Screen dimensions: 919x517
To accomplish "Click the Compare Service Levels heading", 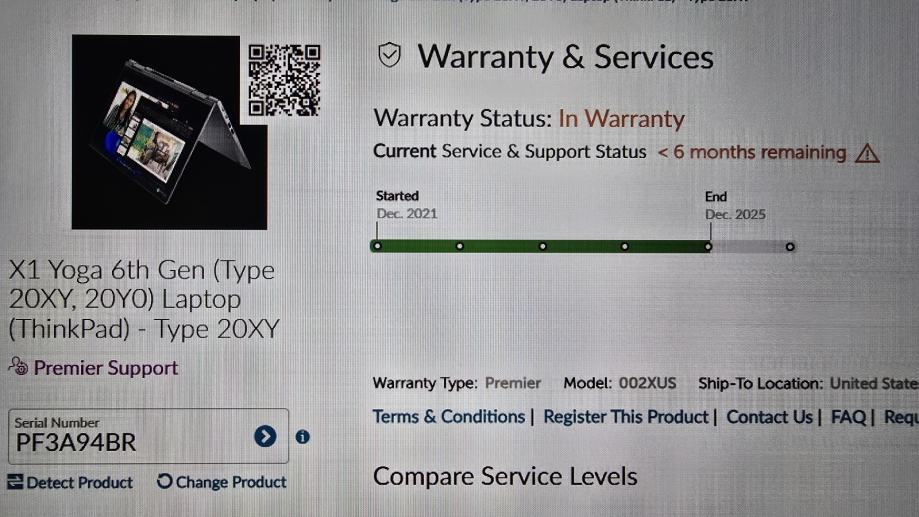I will [505, 476].
